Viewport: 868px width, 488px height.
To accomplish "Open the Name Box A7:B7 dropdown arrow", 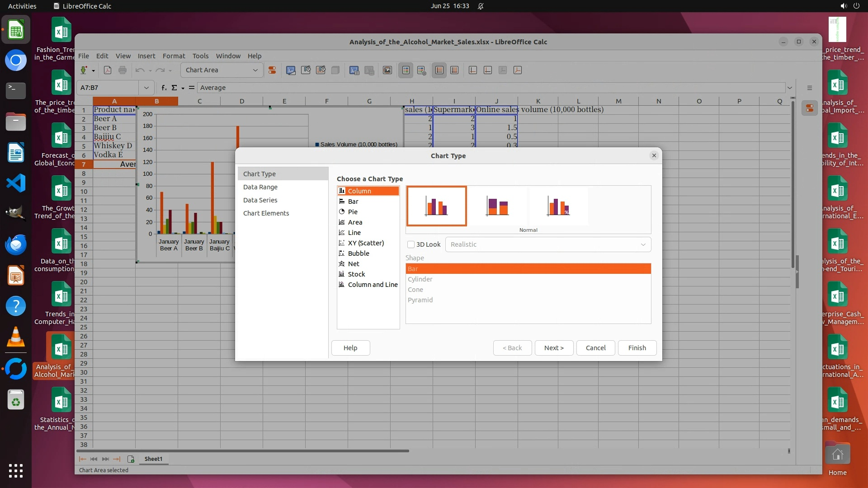I will point(146,88).
